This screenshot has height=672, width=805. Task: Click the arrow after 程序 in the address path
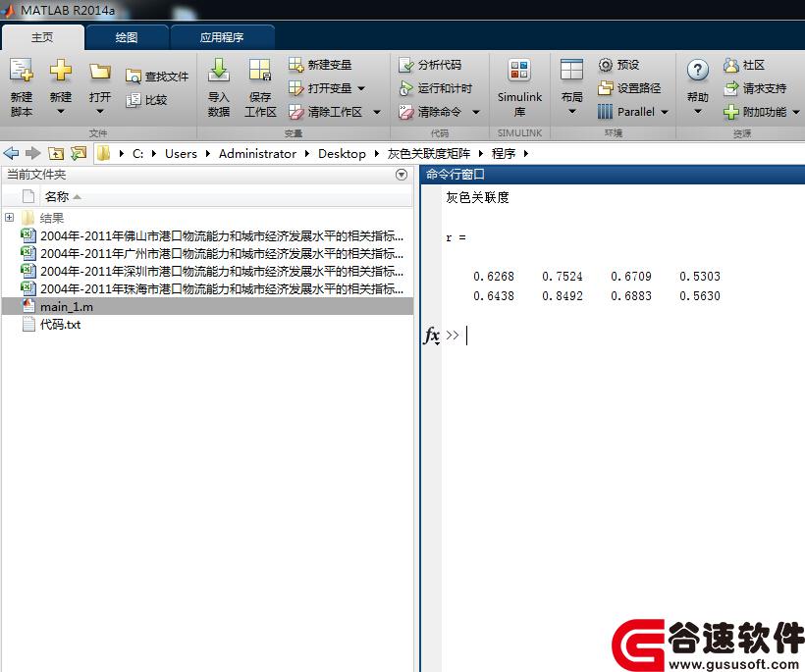(526, 153)
